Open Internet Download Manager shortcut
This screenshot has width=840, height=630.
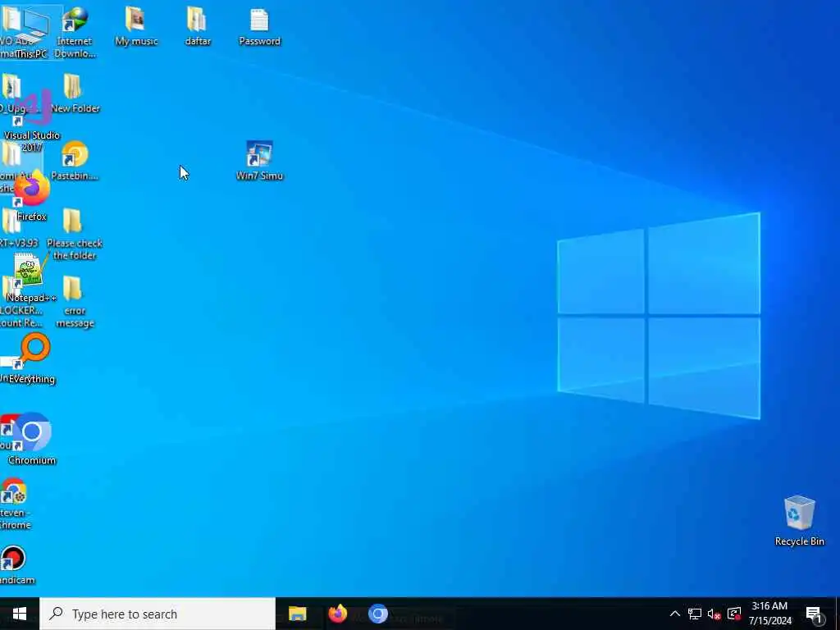[x=75, y=32]
